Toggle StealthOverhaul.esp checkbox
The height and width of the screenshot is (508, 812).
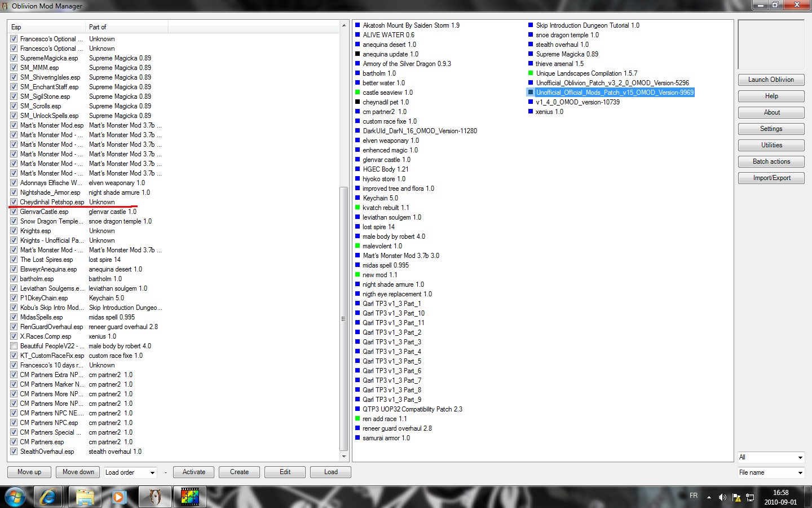point(14,452)
